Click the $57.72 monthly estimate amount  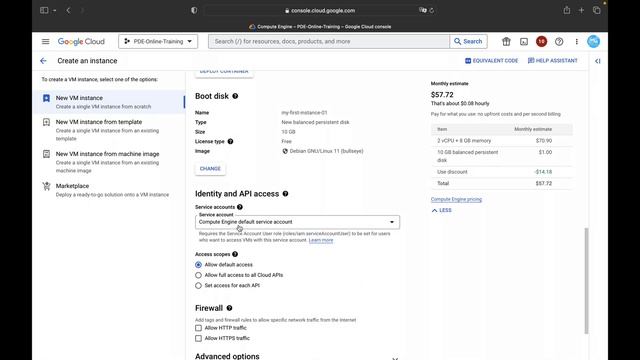[442, 95]
